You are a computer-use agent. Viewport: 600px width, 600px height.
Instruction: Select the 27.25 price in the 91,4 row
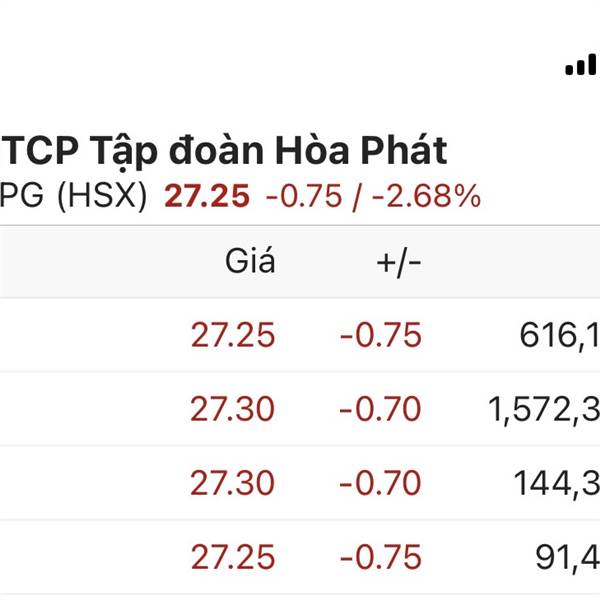pos(232,557)
